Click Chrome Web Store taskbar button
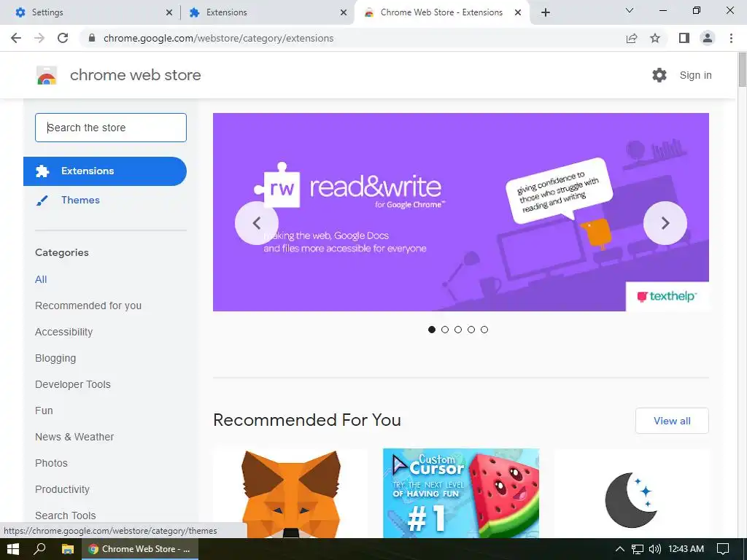The width and height of the screenshot is (747, 560). [140, 549]
